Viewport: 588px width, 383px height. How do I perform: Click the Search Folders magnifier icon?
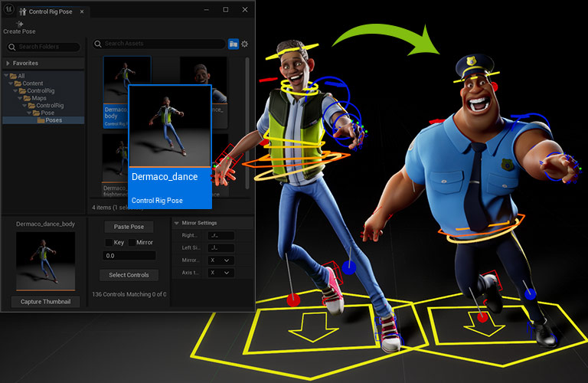click(12, 47)
